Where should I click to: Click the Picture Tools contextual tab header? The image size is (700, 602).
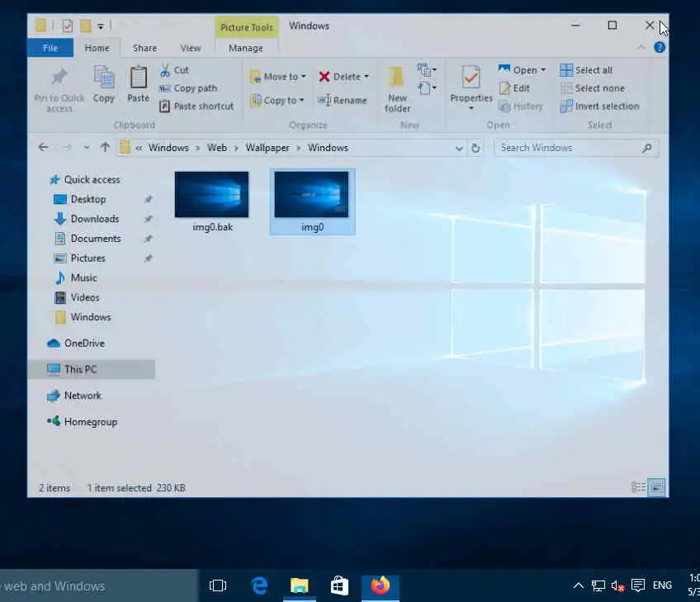tap(247, 27)
